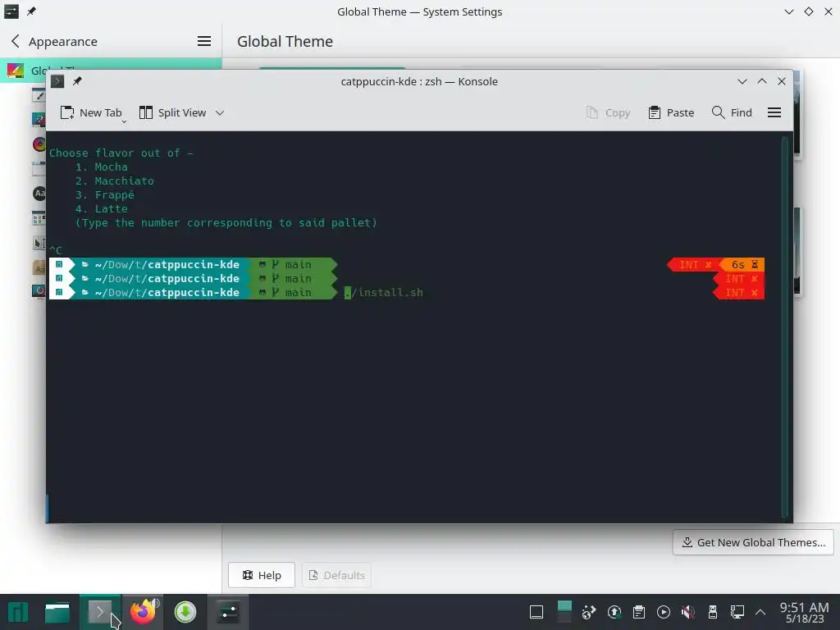Viewport: 840px width, 630px height.
Task: Click Help button in System Settings
Action: pyautogui.click(x=262, y=575)
